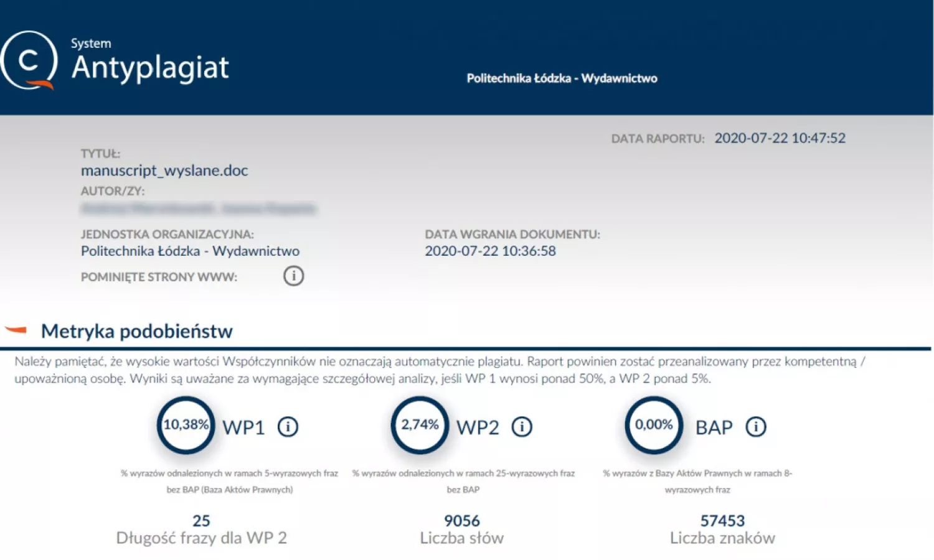This screenshot has height=560, width=934.
Task: Select the AUTOR/ZY section label
Action: tap(113, 191)
